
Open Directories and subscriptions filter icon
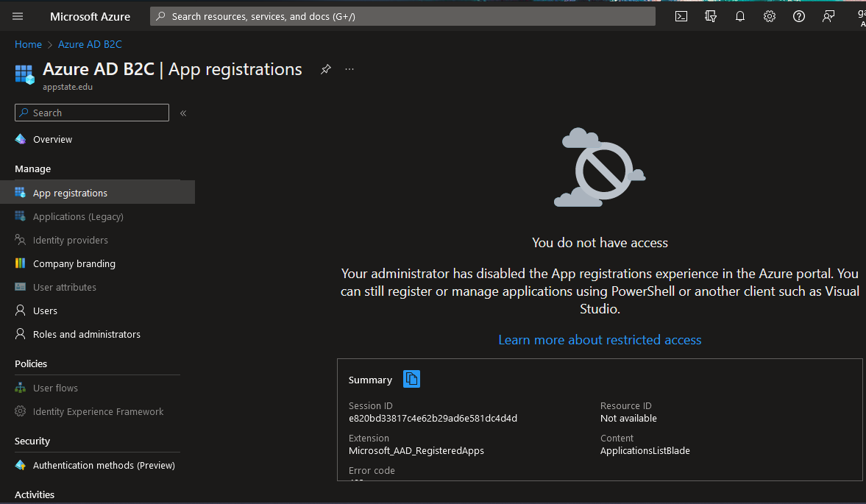(x=711, y=17)
